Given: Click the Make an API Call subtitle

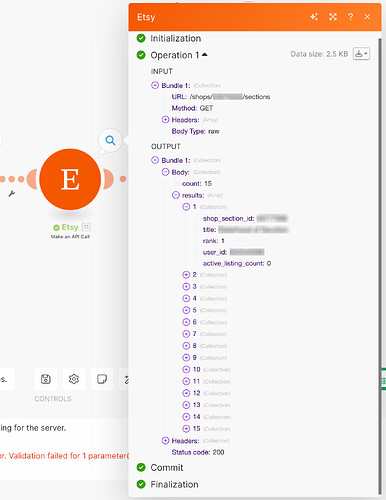Looking at the screenshot, I should tap(70, 236).
